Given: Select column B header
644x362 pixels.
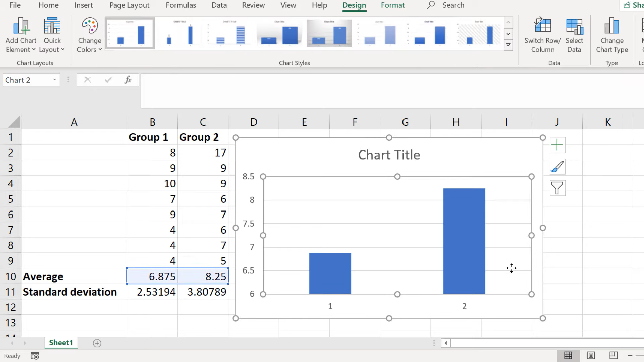Looking at the screenshot, I should [x=152, y=122].
